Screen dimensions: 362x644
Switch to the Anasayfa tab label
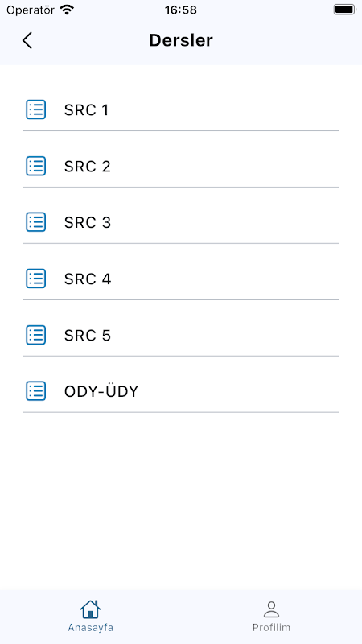(x=91, y=628)
